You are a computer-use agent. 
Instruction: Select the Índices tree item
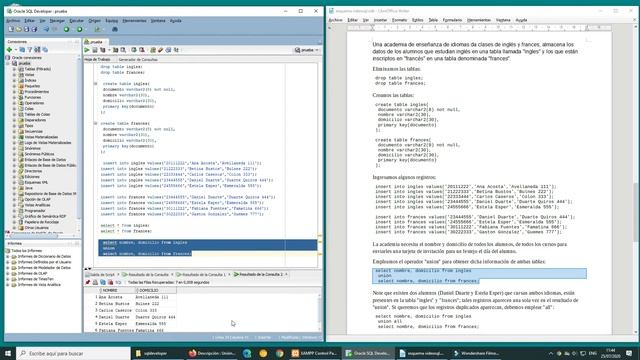tap(30, 81)
